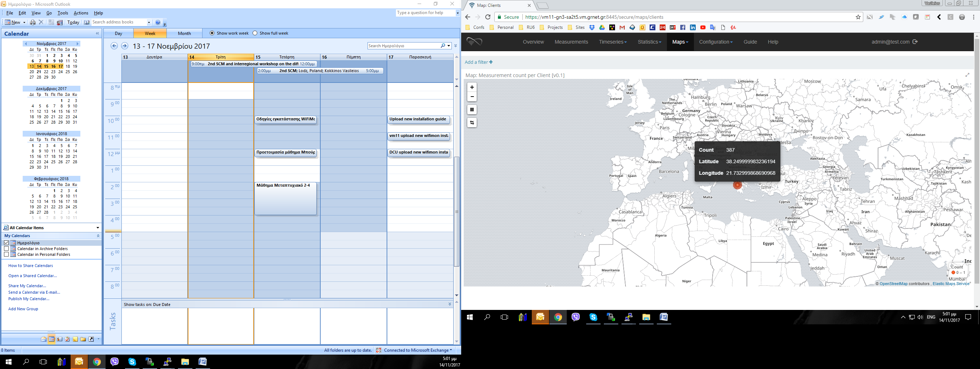Screen dimensions: 980x369
Task: Open the Statistics dropdown menu
Action: [649, 42]
